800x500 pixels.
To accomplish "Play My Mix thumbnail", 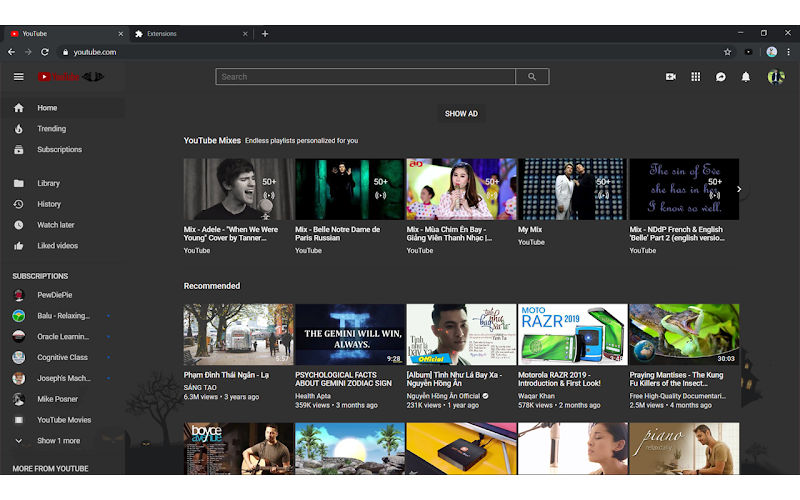I will [x=572, y=189].
